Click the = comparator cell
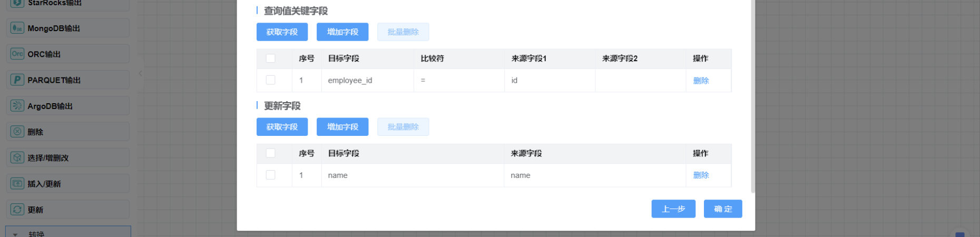This screenshot has height=237, width=980. click(459, 81)
